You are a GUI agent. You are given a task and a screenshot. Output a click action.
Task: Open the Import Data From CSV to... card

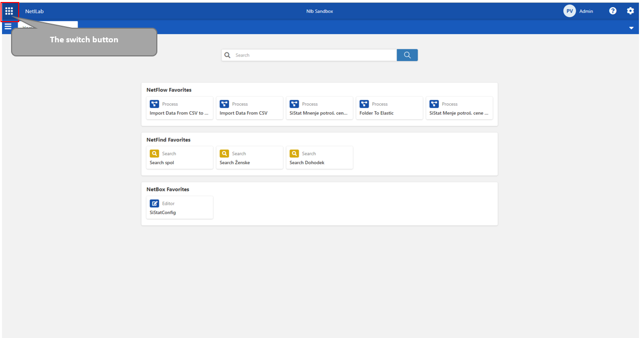coord(179,108)
